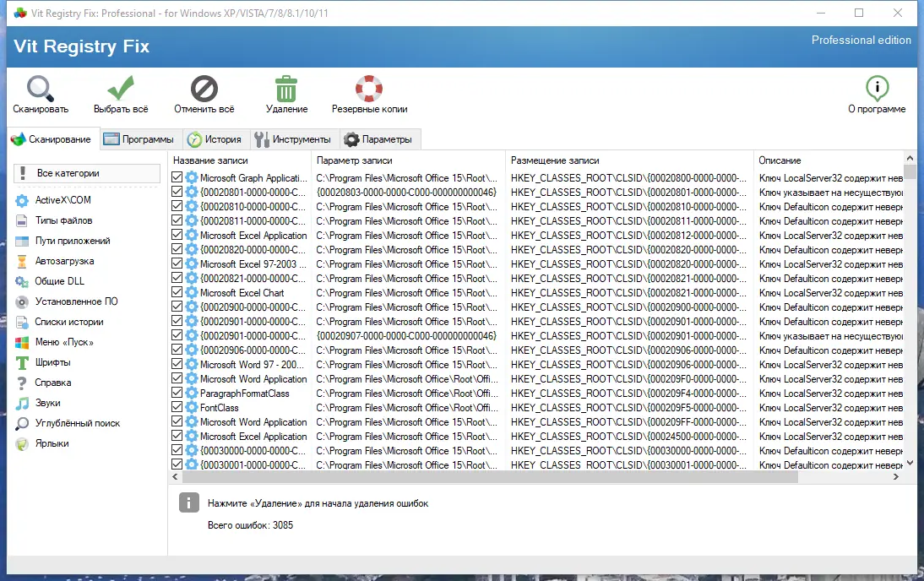
Task: Open the Программы tab
Action: click(140, 139)
